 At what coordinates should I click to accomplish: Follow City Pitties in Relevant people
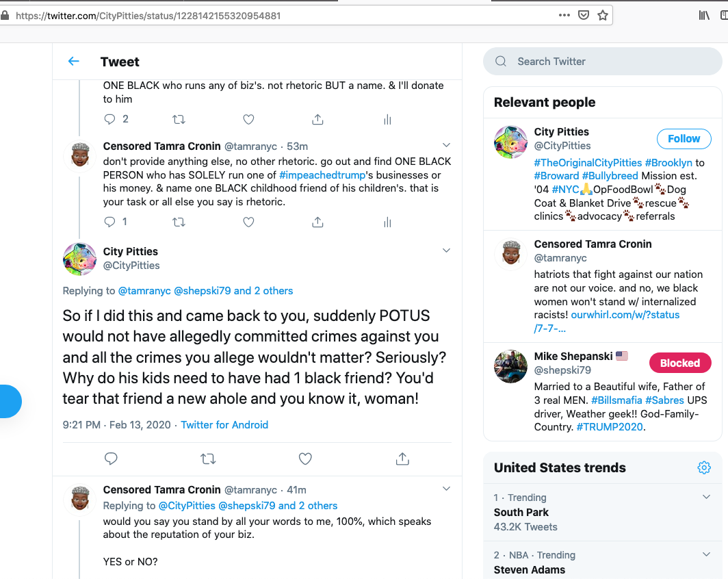click(x=684, y=138)
